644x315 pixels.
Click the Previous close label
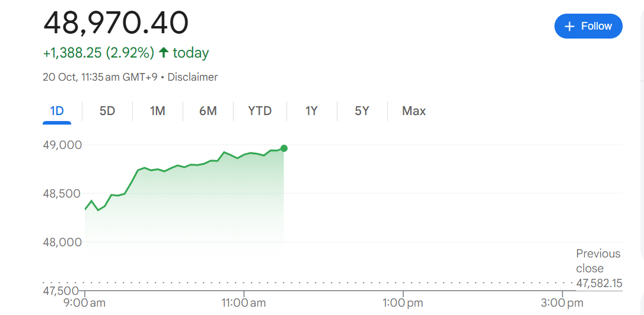click(x=598, y=261)
